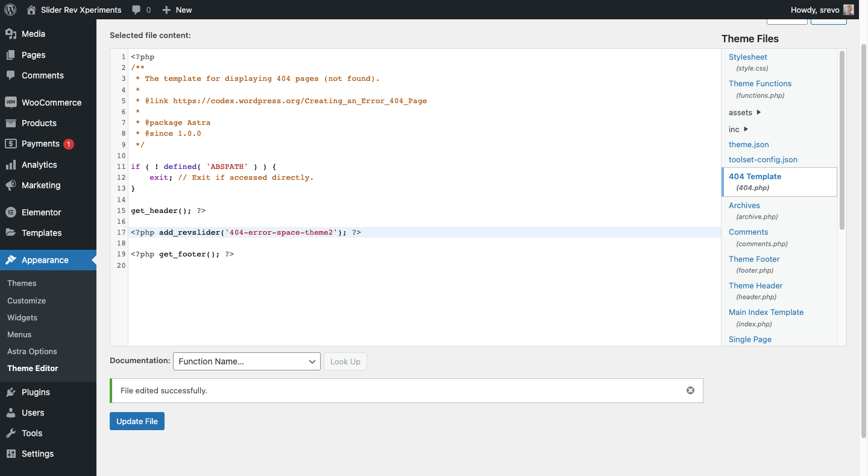Click the srevo user avatar
The width and height of the screenshot is (868, 476).
click(849, 10)
